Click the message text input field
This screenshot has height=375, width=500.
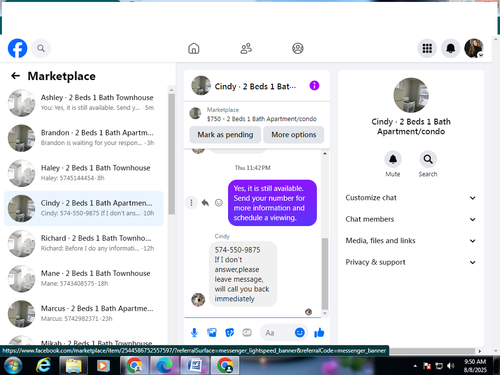pyautogui.click(x=277, y=333)
